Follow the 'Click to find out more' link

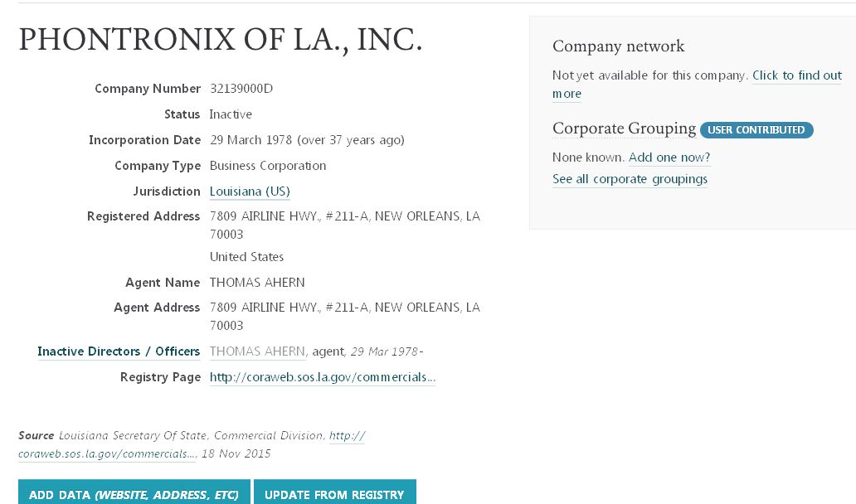[796, 75]
